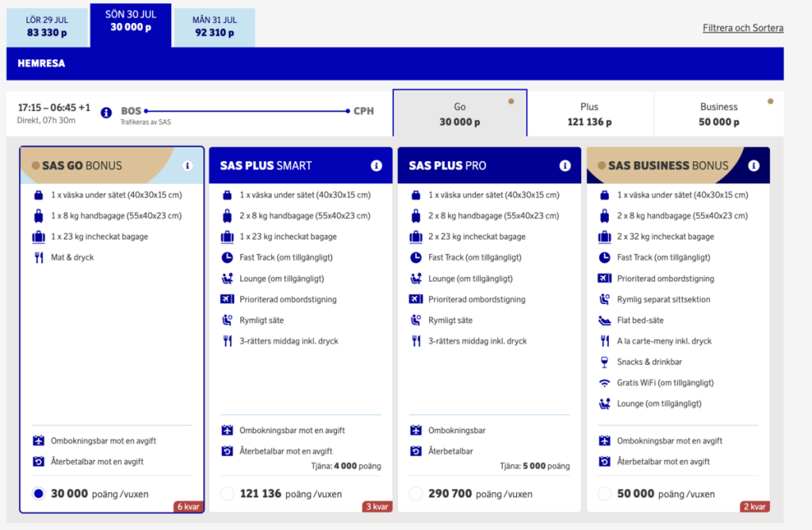Click '17:15 – 06:45 +1' departure time text

(x=54, y=108)
